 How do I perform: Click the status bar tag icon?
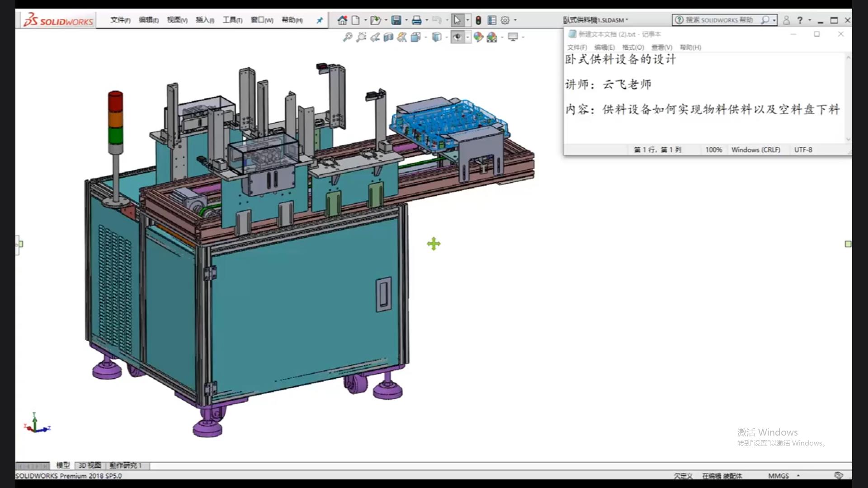pyautogui.click(x=839, y=475)
